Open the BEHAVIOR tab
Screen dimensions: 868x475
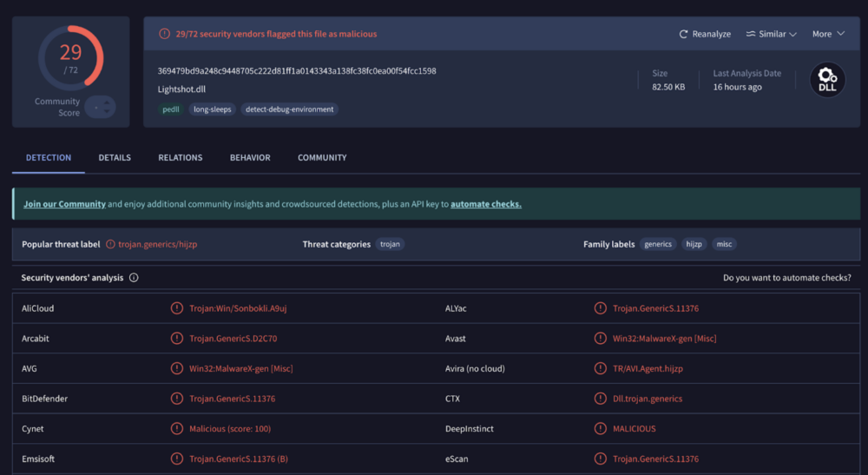click(250, 158)
